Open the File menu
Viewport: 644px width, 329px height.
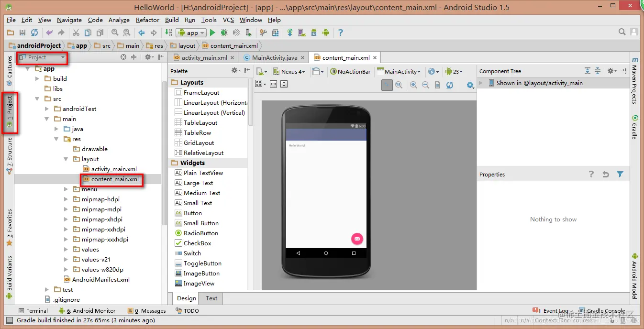click(11, 20)
